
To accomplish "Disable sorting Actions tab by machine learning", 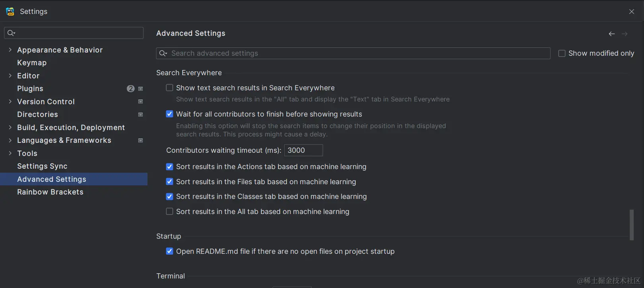I will point(170,167).
